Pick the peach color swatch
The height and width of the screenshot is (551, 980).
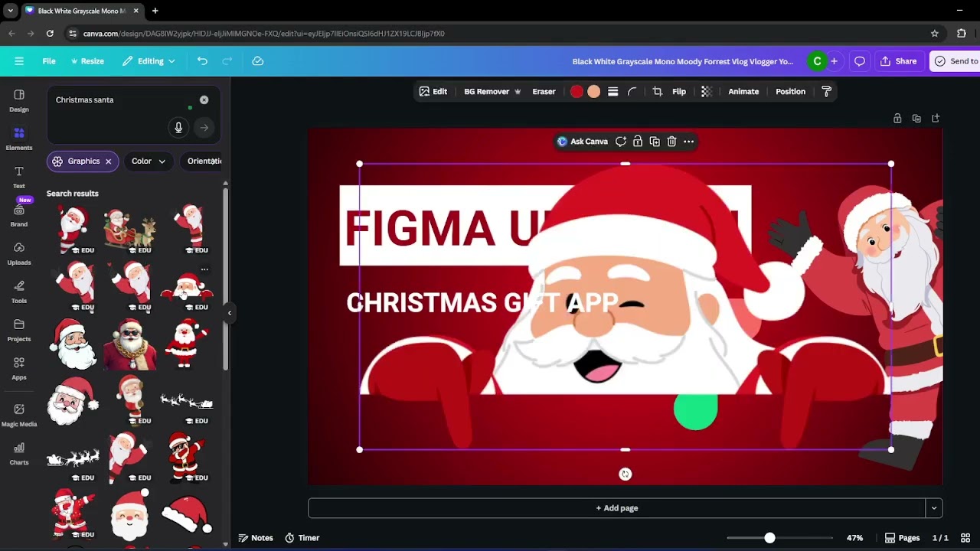[594, 92]
